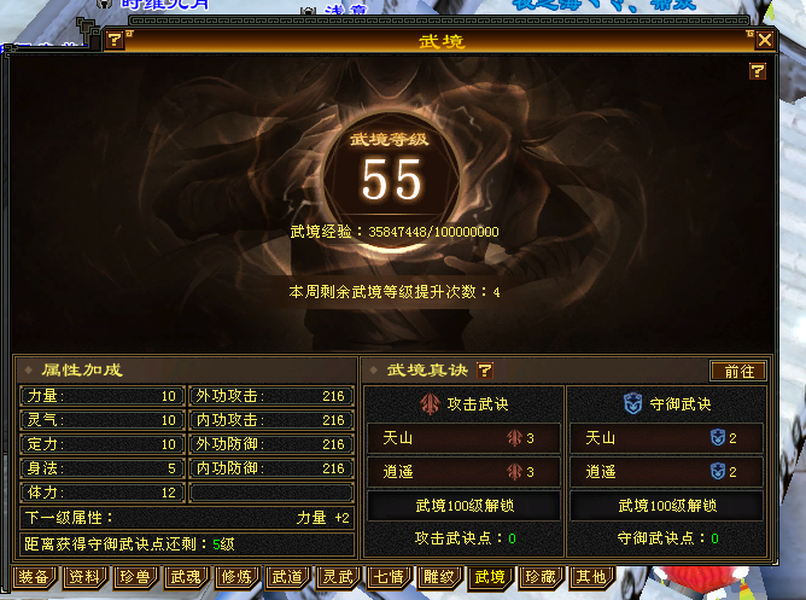Click the 武境等级 55 level emblem

coord(391,177)
